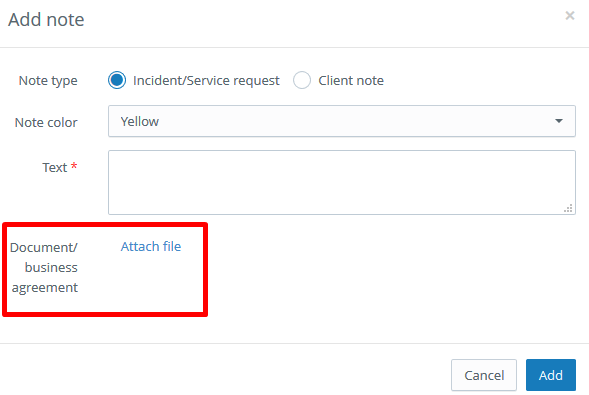The width and height of the screenshot is (589, 395).
Task: Click the Incident/Service request label text
Action: [x=206, y=80]
